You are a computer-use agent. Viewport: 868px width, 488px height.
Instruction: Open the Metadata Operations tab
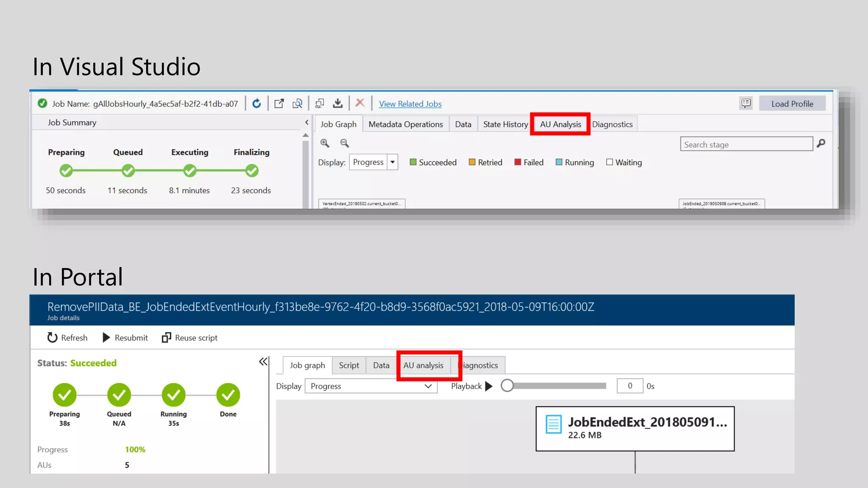click(x=406, y=124)
